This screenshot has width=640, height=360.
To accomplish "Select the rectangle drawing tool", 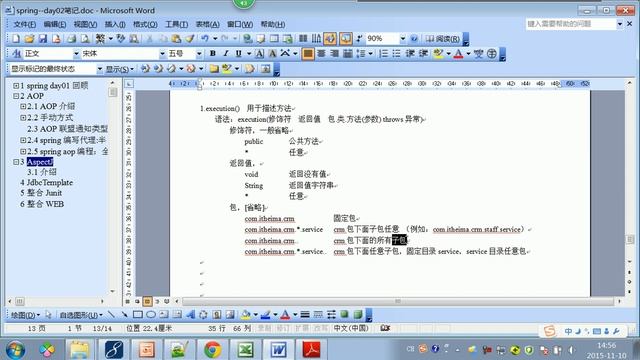I will 138,315.
